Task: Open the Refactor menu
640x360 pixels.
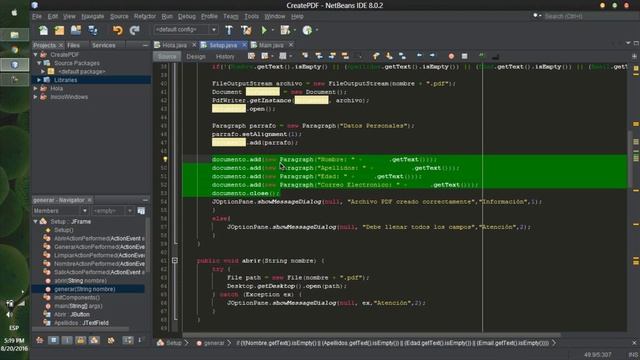Action: [x=145, y=16]
